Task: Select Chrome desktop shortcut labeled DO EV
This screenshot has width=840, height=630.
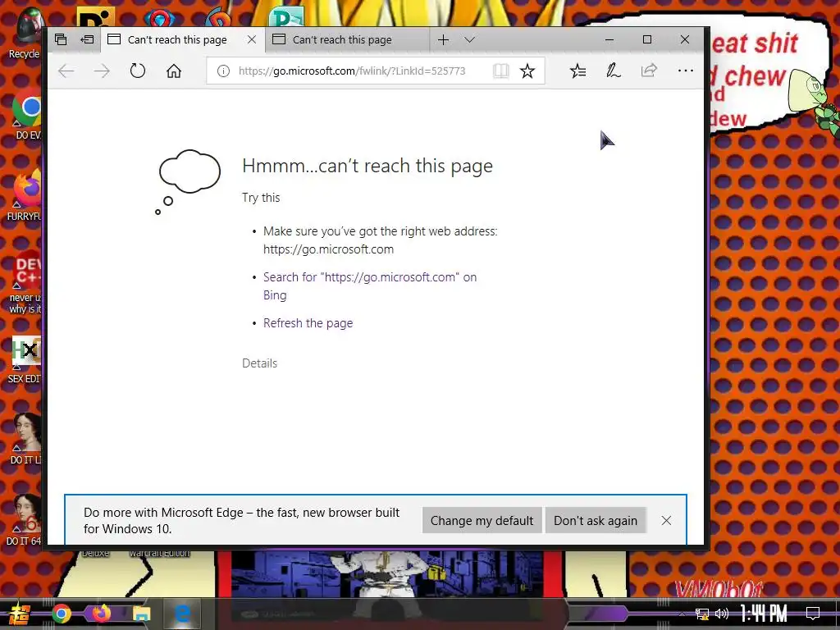Action: [27, 115]
